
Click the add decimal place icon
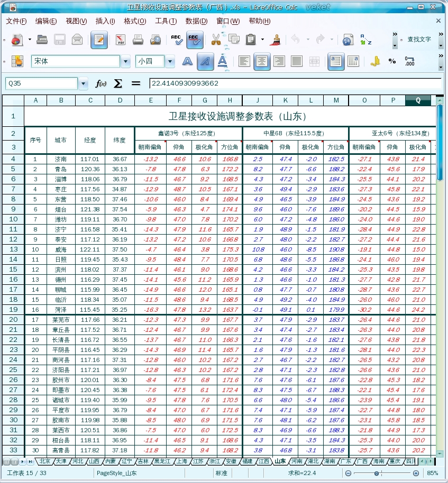410,61
